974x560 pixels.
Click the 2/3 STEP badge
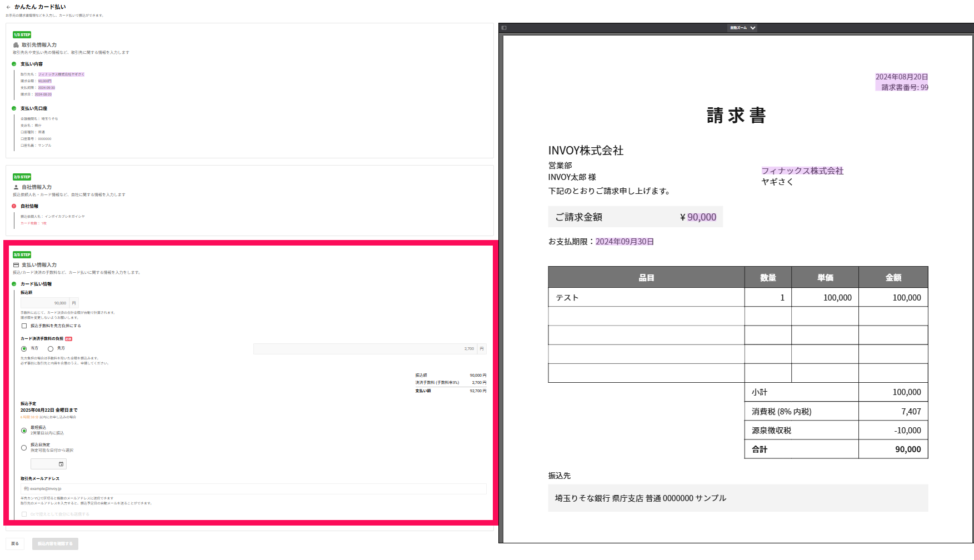[x=22, y=177]
